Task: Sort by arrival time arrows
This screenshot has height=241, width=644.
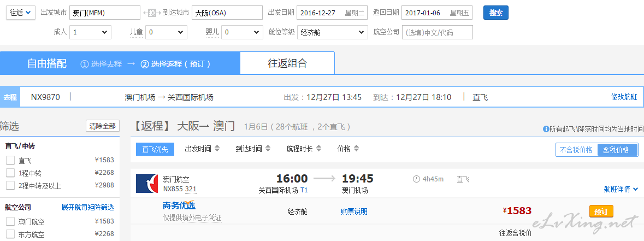Action: [268, 149]
